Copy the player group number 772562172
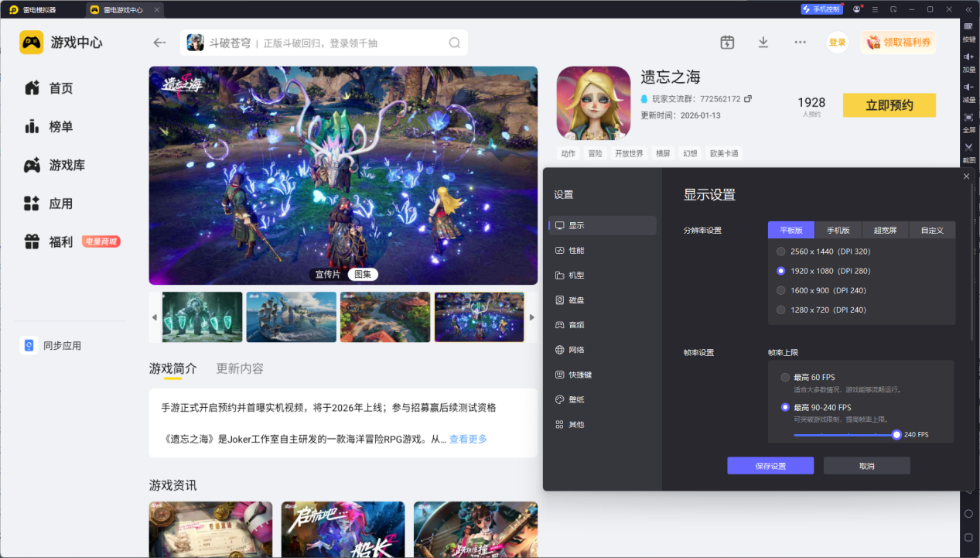The width and height of the screenshot is (980, 558). click(748, 99)
